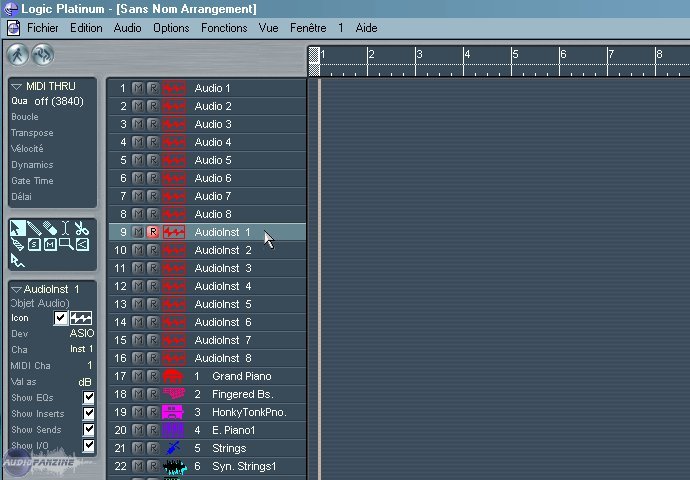Click the waveform icon of Audio 1 track

tap(174, 88)
